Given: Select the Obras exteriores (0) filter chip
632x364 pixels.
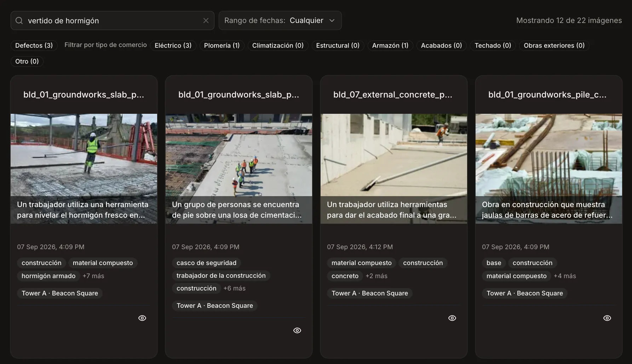Looking at the screenshot, I should 554,46.
